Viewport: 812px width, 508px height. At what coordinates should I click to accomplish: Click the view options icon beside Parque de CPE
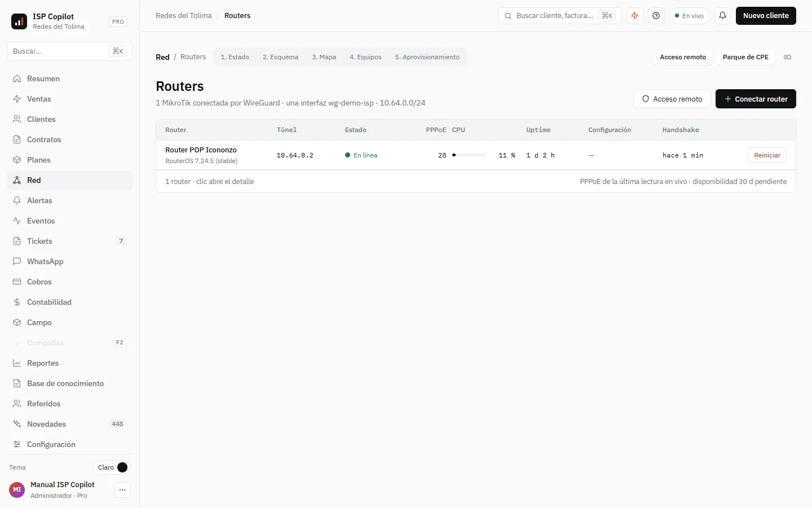(x=787, y=57)
